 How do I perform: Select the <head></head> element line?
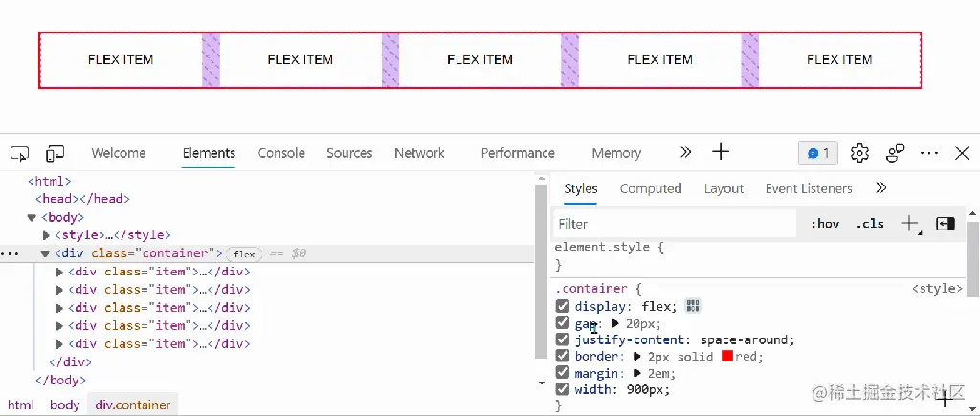[82, 199]
